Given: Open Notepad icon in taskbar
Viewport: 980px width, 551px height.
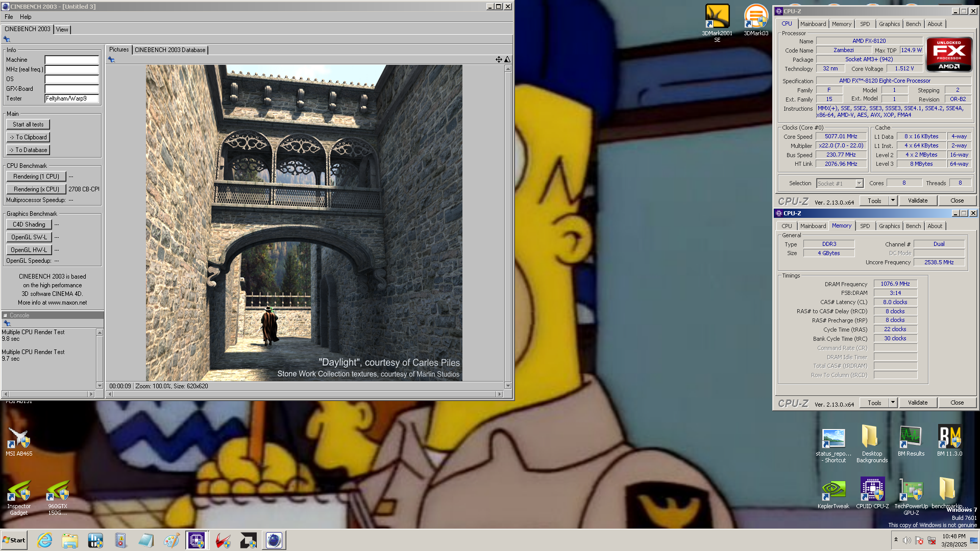Looking at the screenshot, I should coord(146,540).
